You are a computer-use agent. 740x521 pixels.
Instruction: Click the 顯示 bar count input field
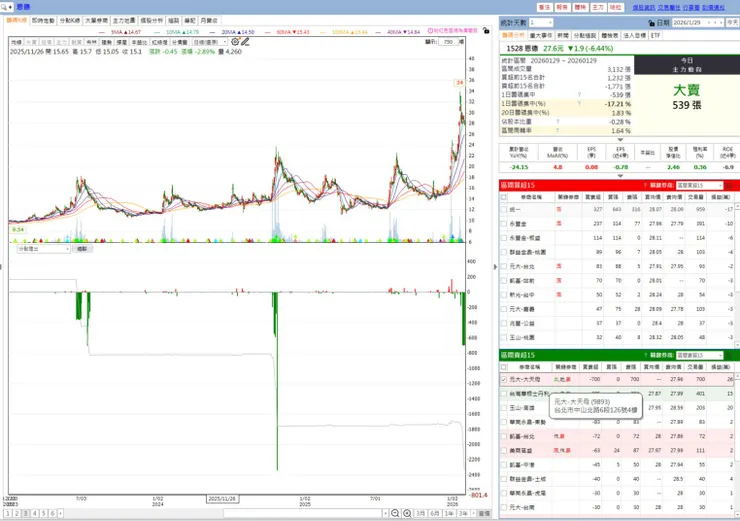click(x=448, y=42)
